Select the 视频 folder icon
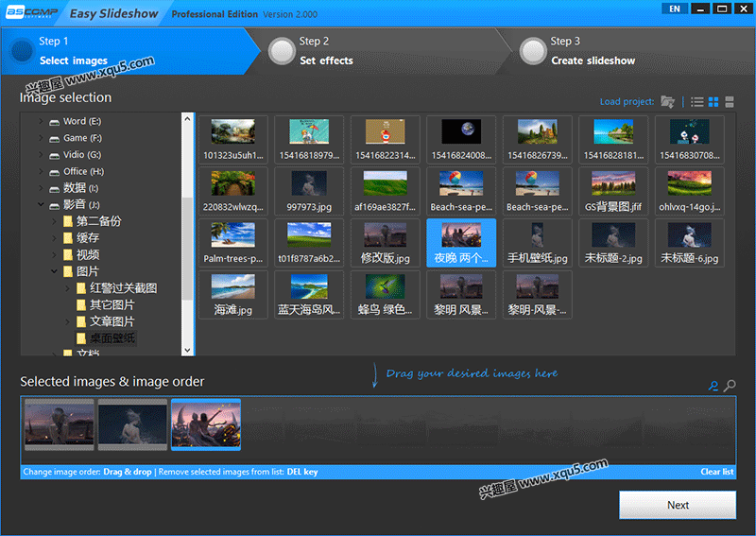Viewport: 756px width, 536px height. point(68,254)
